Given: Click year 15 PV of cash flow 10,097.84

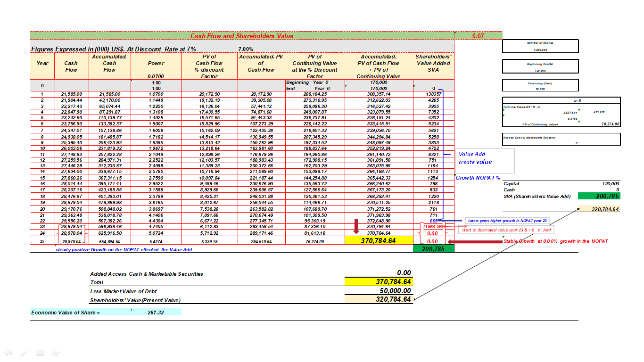Looking at the screenshot, I should (209, 178).
